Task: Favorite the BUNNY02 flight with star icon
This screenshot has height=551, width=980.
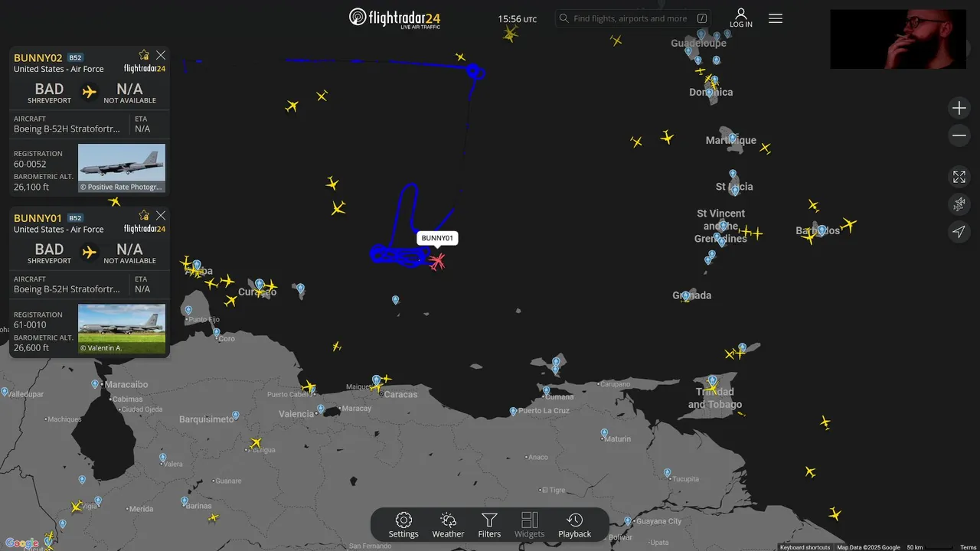Action: point(144,55)
